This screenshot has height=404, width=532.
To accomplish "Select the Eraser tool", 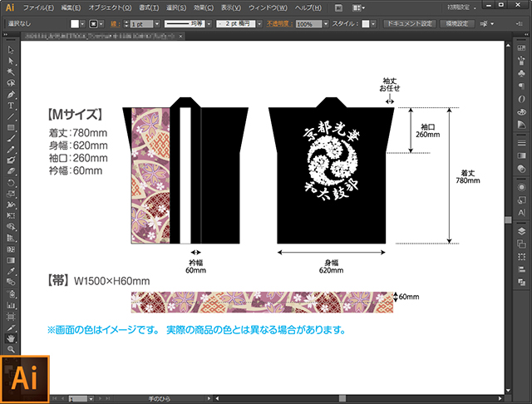I will [x=11, y=171].
